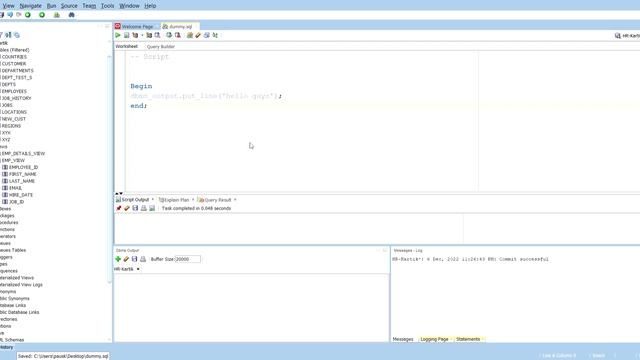Select the DEPARTMENTS table in tree
Viewport: 640px width, 360px height.
pos(17,71)
